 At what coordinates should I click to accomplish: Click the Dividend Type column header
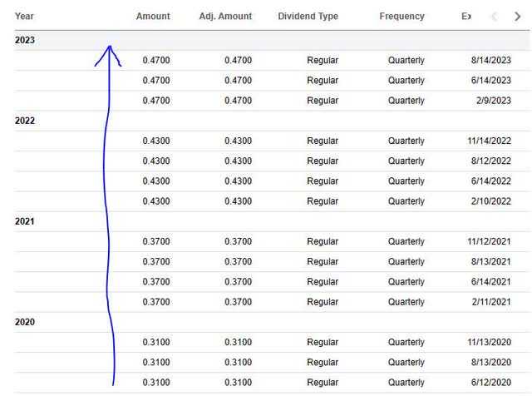point(308,17)
